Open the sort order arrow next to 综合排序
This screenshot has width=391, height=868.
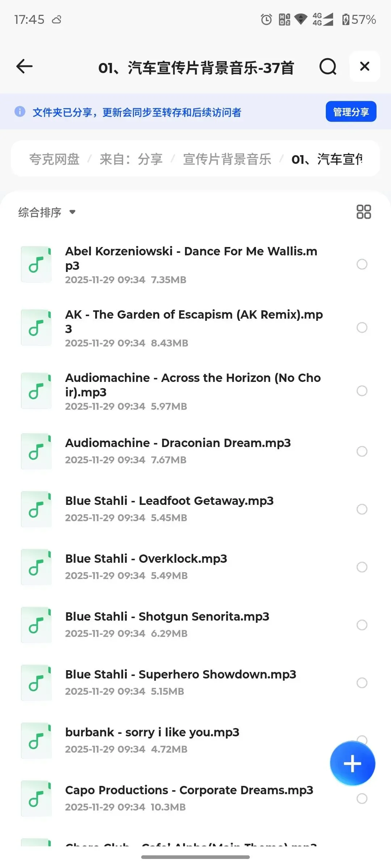coord(72,212)
